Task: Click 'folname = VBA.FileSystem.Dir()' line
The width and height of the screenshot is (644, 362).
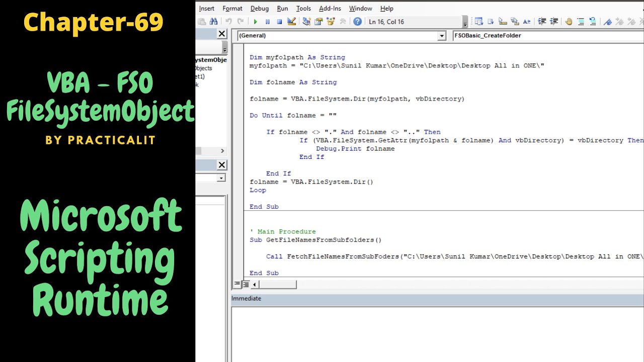Action: (311, 182)
